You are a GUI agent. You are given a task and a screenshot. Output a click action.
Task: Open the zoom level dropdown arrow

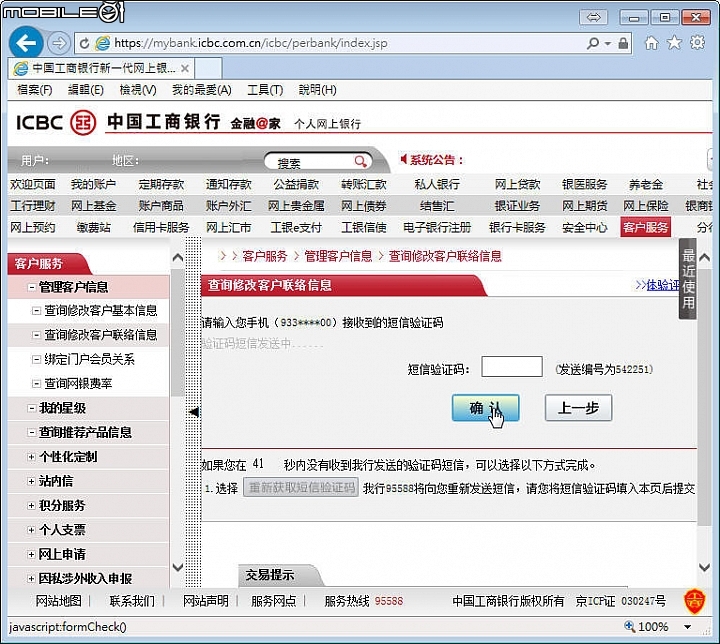click(687, 627)
